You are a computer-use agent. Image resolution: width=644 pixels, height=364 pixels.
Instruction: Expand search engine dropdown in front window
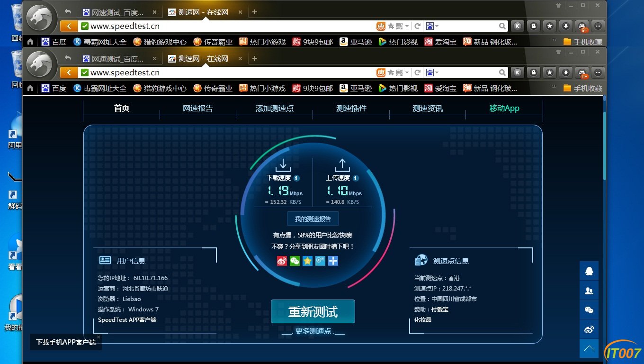437,73
